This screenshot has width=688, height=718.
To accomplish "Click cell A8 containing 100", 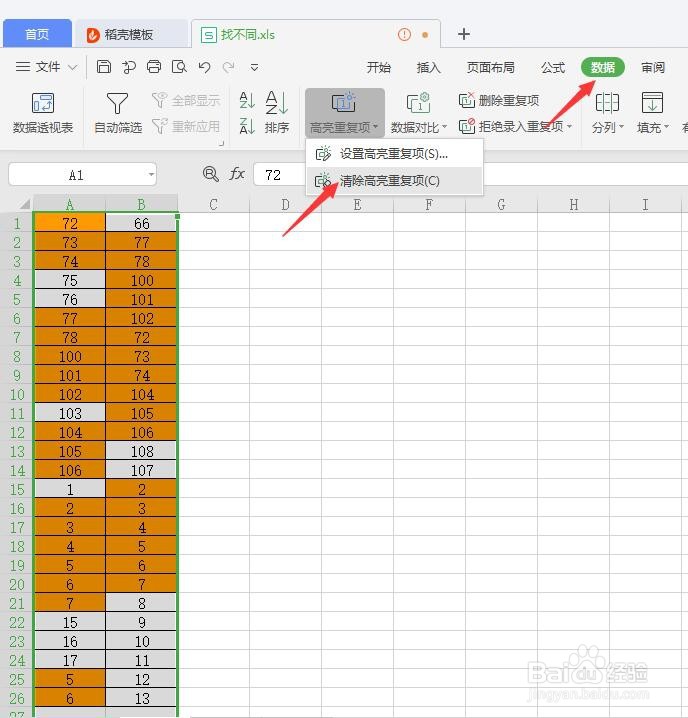I will 70,356.
